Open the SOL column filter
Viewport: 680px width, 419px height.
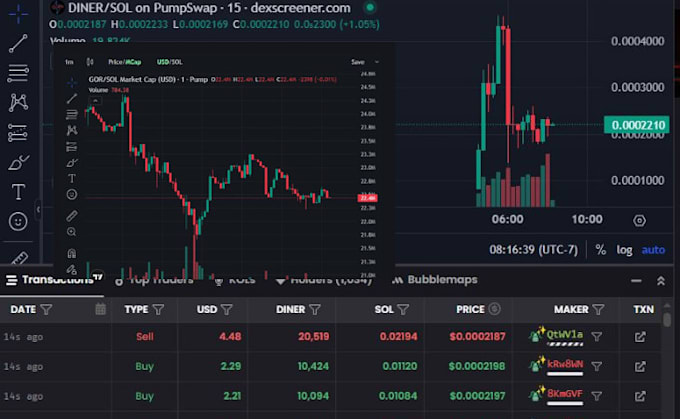pos(403,309)
